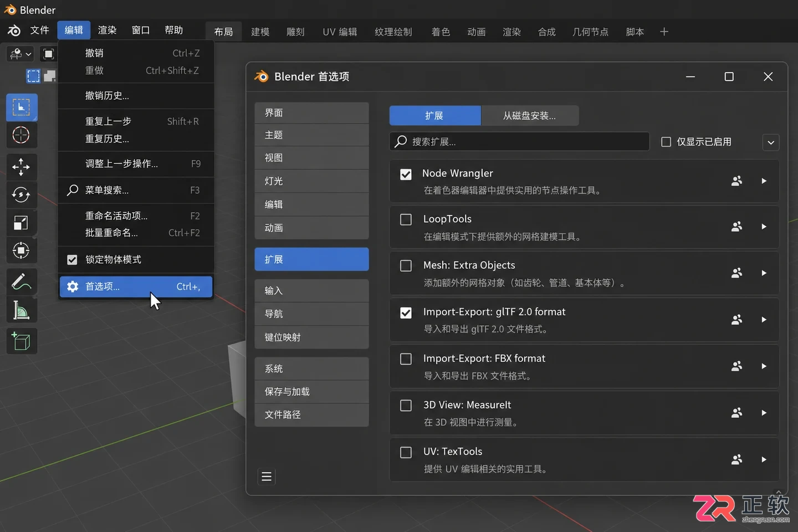Maximize the Blender 首选项 window
The image size is (798, 532).
pyautogui.click(x=729, y=76)
